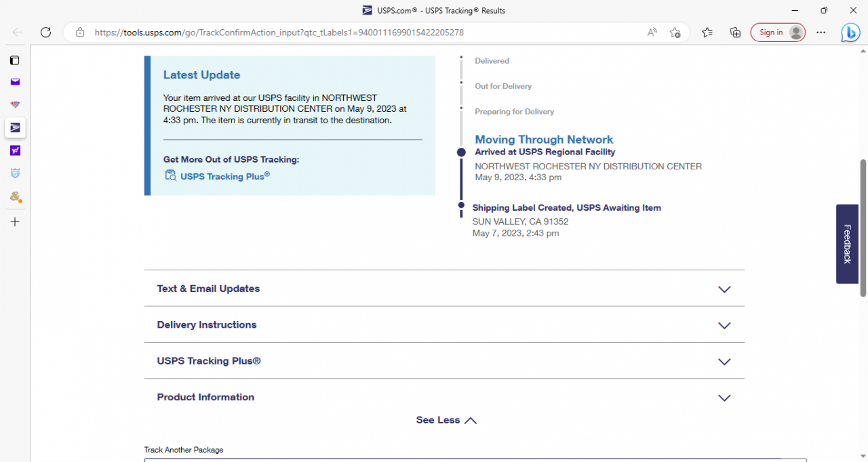This screenshot has height=462, width=868.
Task: Open the USPS Tracking Plus link
Action: (x=225, y=176)
